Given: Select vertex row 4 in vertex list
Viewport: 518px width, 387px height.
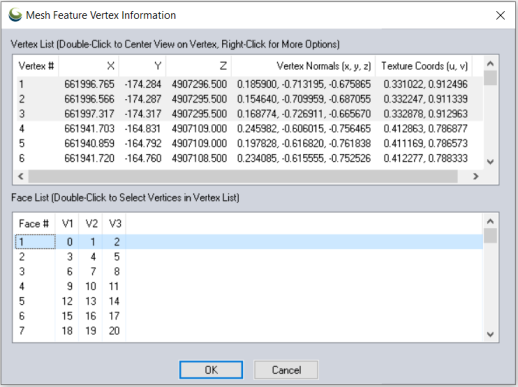Looking at the screenshot, I should [249, 129].
